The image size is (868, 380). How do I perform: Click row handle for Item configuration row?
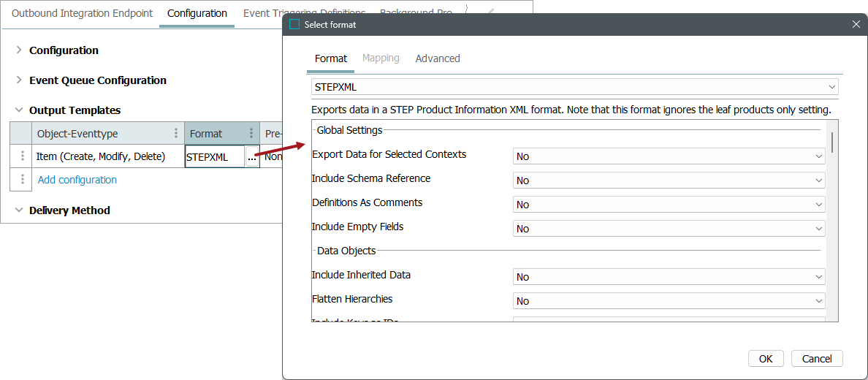[x=22, y=156]
